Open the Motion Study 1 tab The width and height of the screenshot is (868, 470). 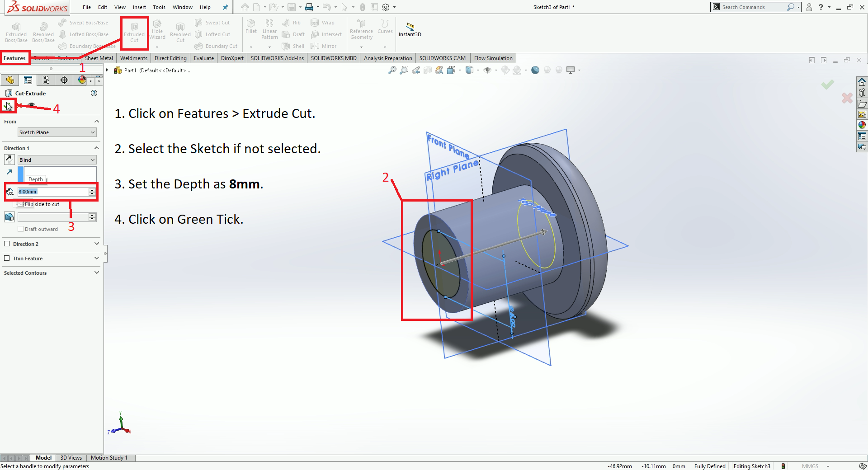(x=109, y=458)
